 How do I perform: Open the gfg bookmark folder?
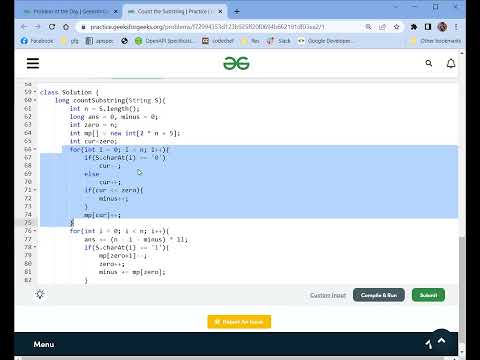click(69, 41)
